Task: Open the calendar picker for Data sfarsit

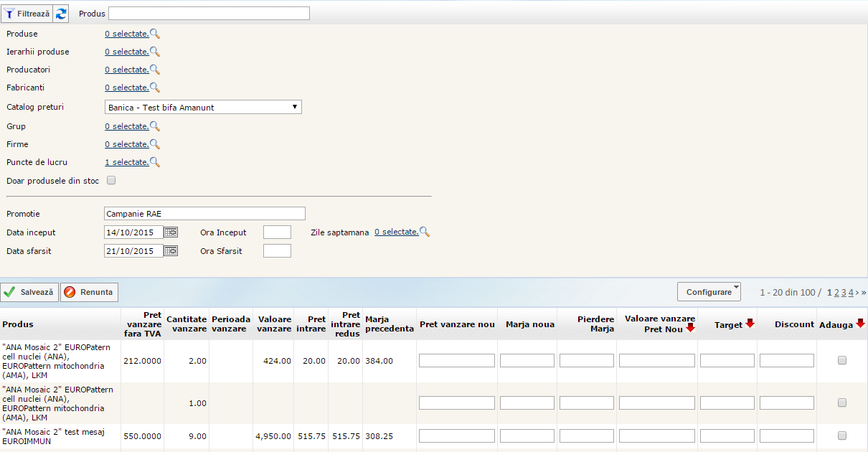Action: 171,250
